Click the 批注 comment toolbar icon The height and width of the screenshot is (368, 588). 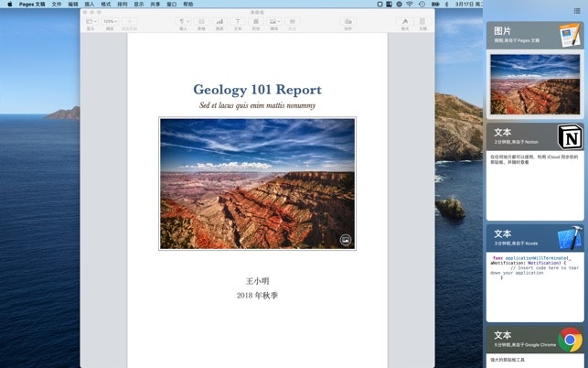pos(292,22)
